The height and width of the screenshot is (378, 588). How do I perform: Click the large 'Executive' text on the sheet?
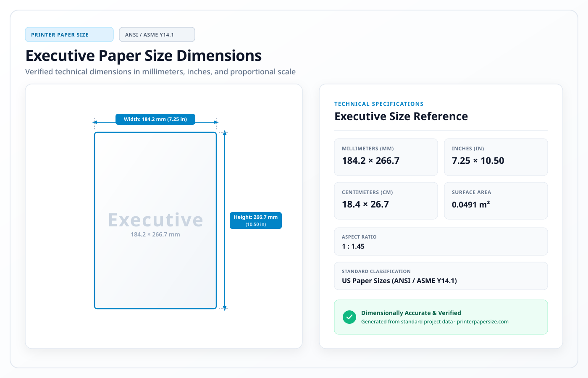155,220
